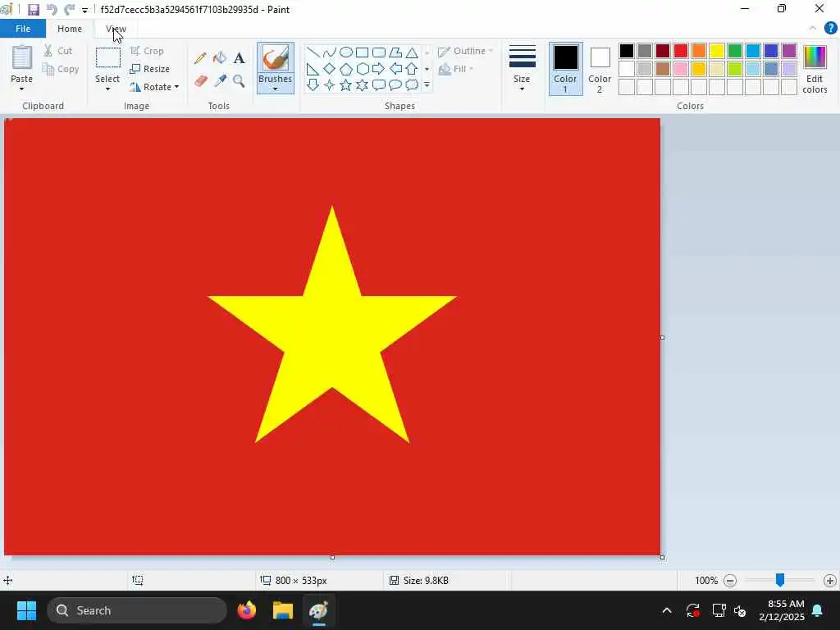Open File Explorer from the taskbar

(x=283, y=610)
